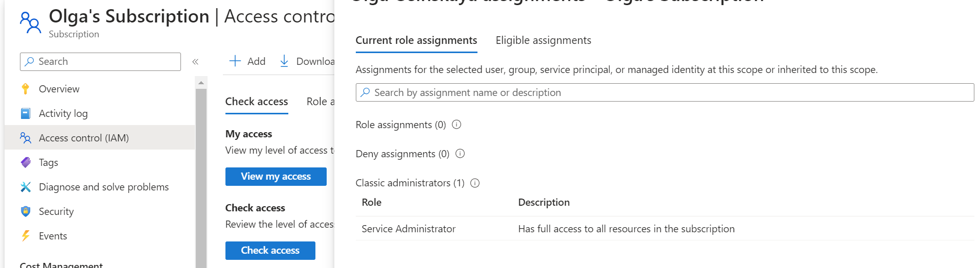Click the Activity log book icon
The width and height of the screenshot is (980, 268).
point(26,113)
